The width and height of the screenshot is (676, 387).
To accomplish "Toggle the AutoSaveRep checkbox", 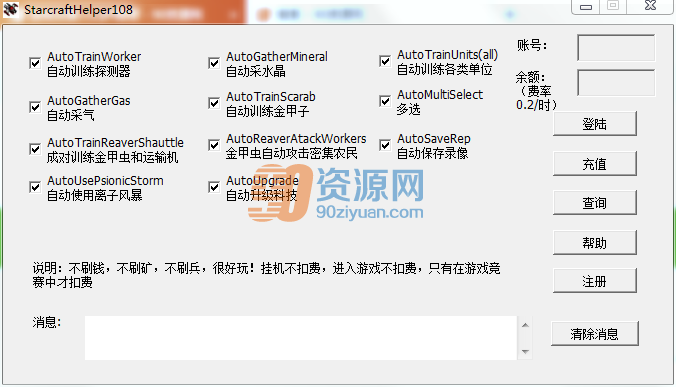I will pos(385,145).
